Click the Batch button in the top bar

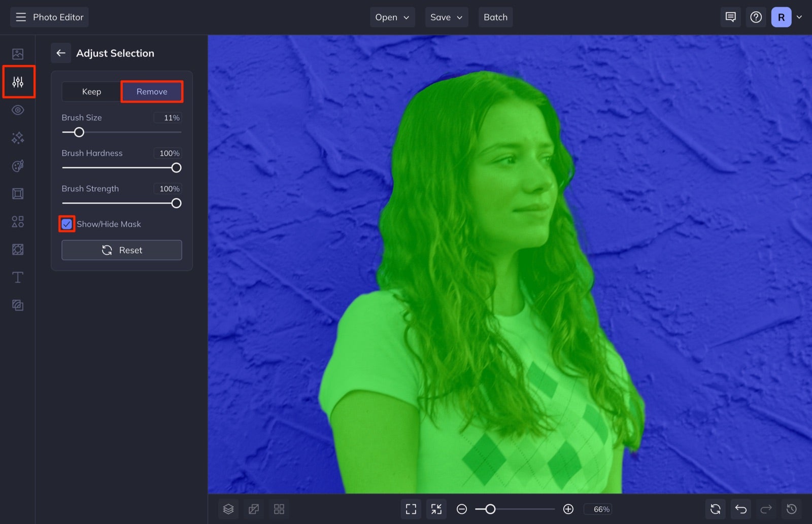(x=495, y=17)
